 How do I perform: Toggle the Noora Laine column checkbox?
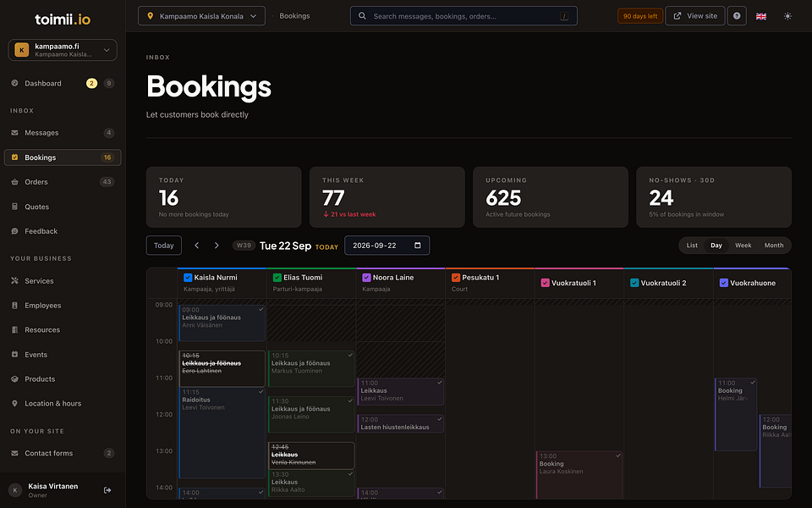click(366, 278)
